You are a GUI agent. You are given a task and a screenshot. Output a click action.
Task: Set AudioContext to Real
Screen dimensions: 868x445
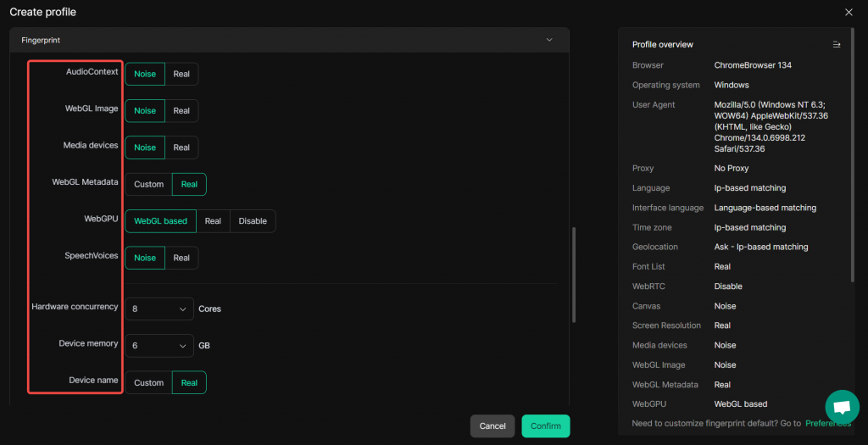[x=181, y=75]
